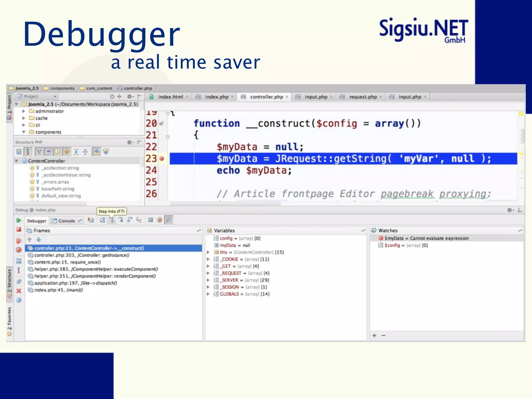This screenshot has width=532, height=399.
Task: Click Show Execution Point icon
Action: point(91,220)
